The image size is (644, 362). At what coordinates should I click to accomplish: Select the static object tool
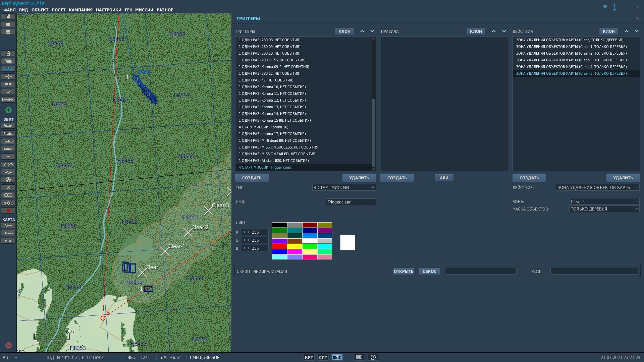pos(8,157)
